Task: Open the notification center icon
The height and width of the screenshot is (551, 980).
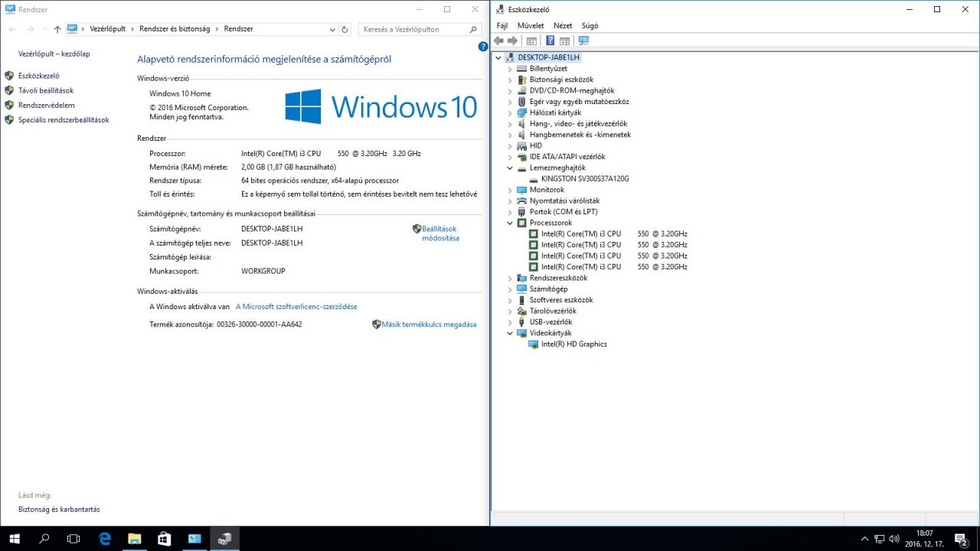Action: click(x=961, y=539)
